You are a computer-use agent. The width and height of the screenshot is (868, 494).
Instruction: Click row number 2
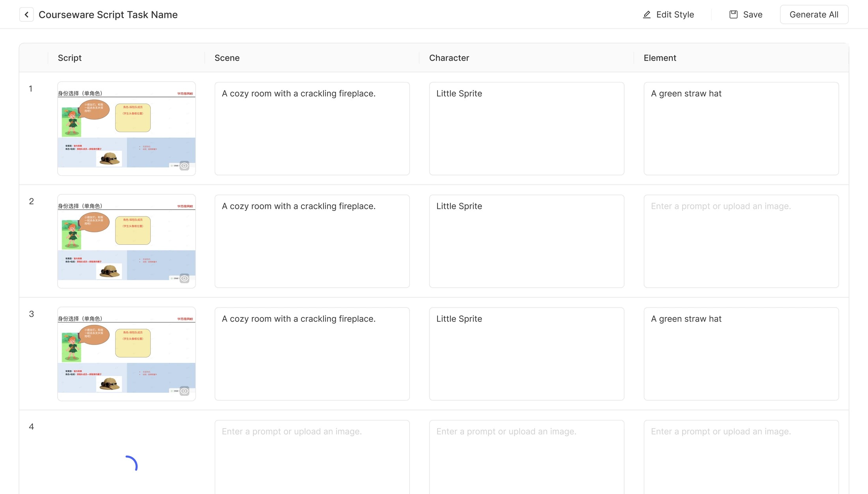click(x=31, y=201)
